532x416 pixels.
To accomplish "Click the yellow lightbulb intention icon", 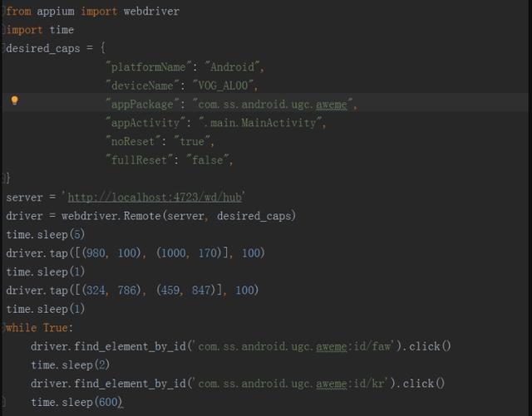I will tap(15, 100).
